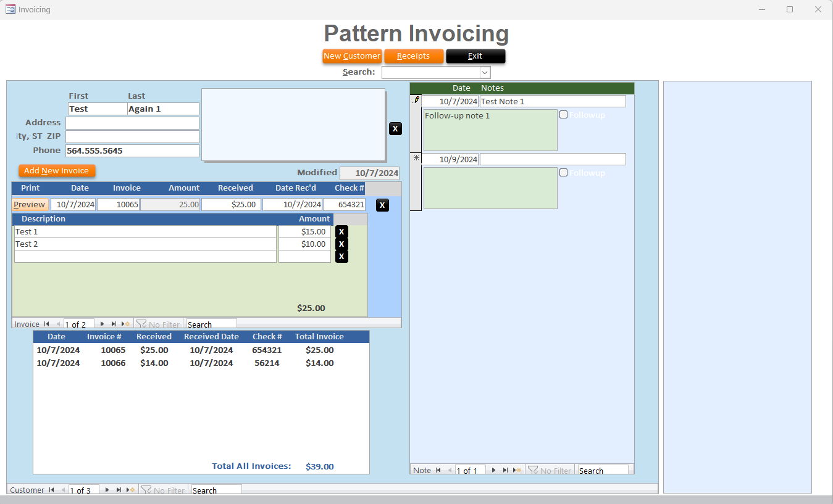Click the City, ST ZIP field
833x504 pixels.
point(132,136)
